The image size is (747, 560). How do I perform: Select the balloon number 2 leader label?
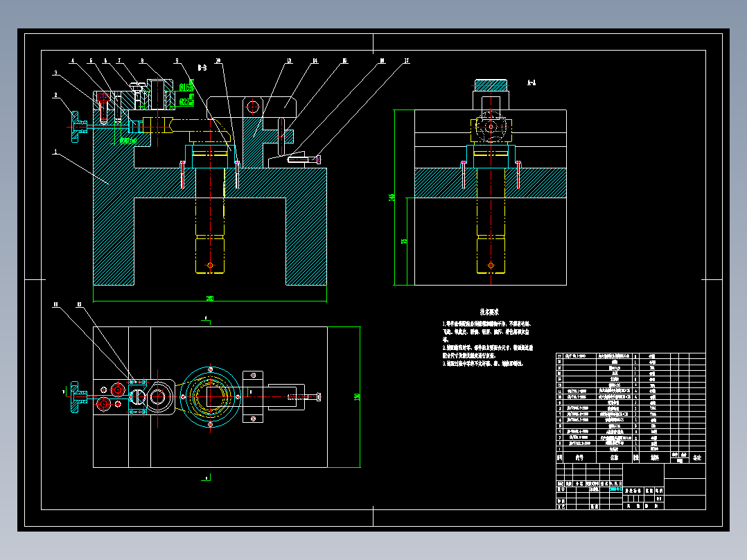point(55,95)
